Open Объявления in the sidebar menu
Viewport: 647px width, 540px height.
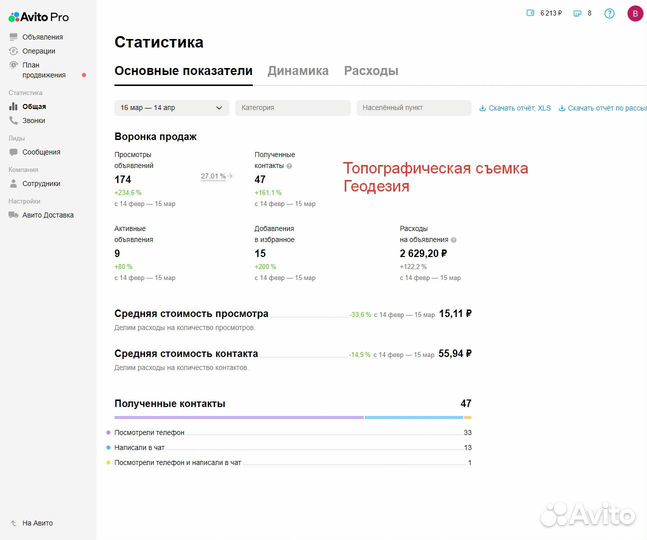click(x=43, y=37)
